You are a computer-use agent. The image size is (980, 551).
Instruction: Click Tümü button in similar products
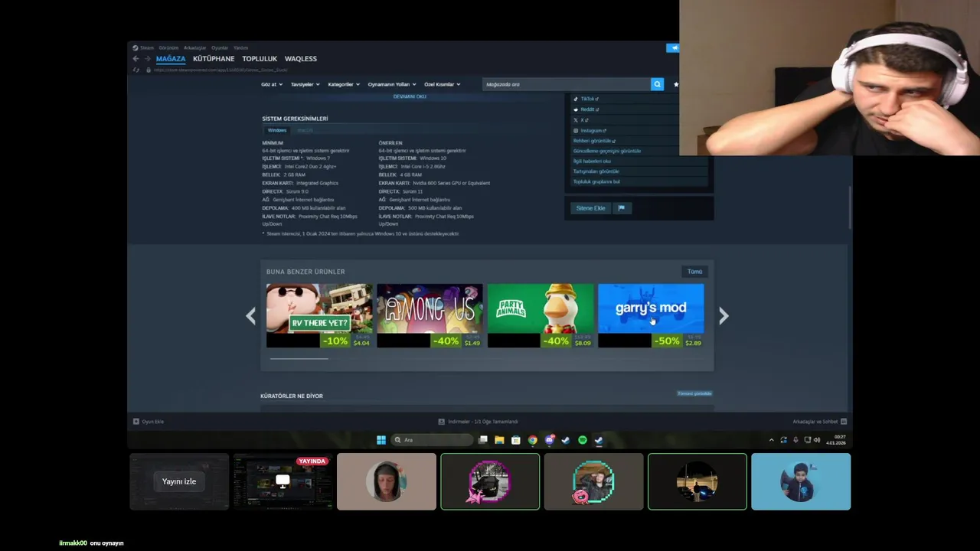tap(694, 272)
